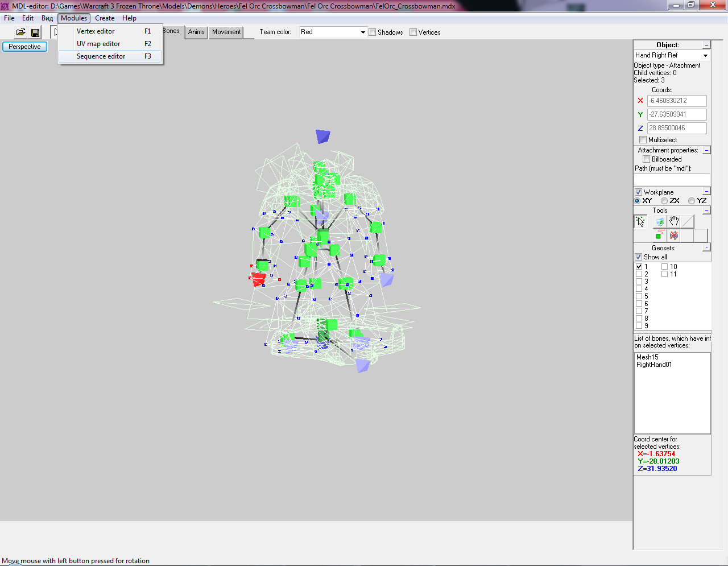Select the YZ workplane radio button
Screen dimensions: 728x566
(x=692, y=201)
